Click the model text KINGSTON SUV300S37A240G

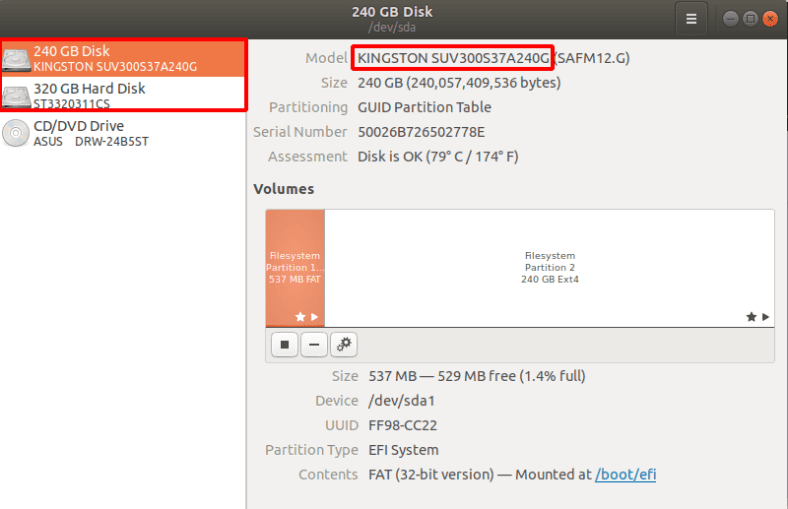pos(453,58)
